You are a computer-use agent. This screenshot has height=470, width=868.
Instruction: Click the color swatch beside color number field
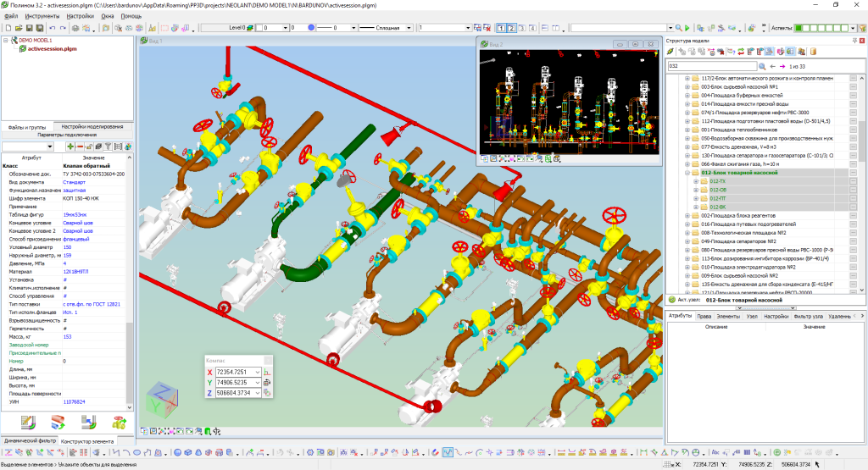[259, 28]
